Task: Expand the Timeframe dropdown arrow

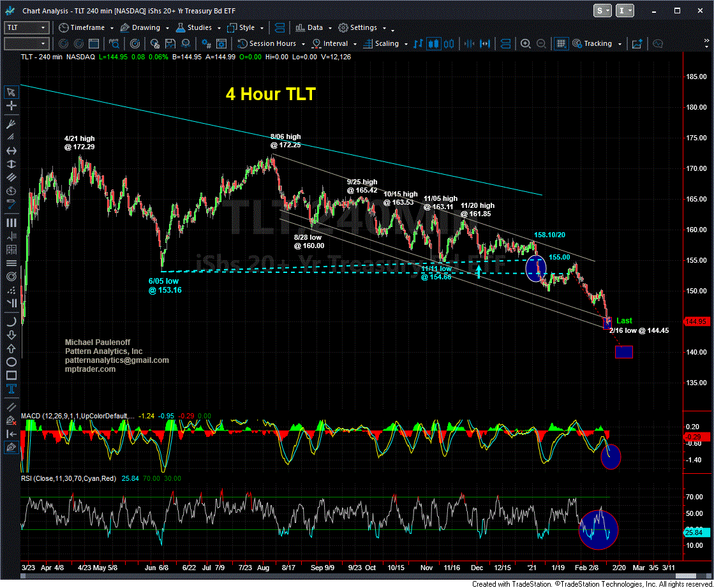Action: click(111, 28)
